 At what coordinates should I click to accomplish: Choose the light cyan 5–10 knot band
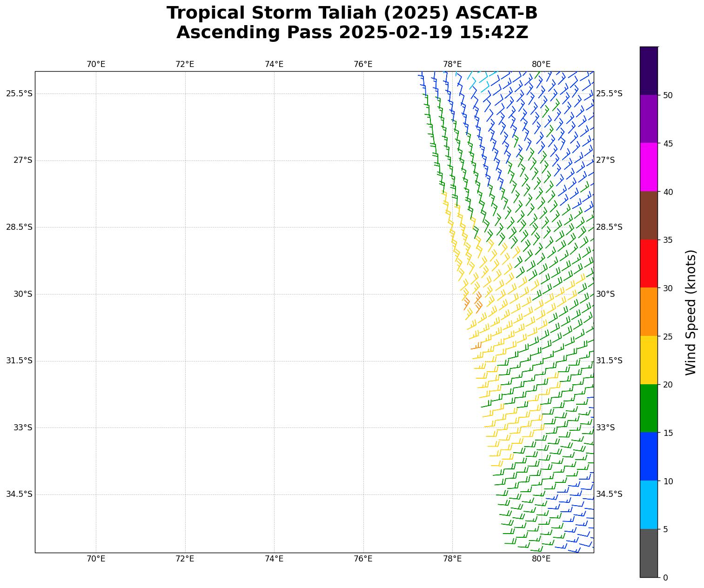coord(649,505)
